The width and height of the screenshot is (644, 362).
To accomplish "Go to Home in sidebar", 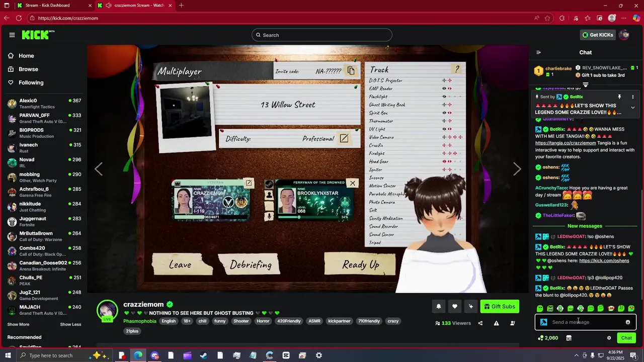I will [x=26, y=56].
